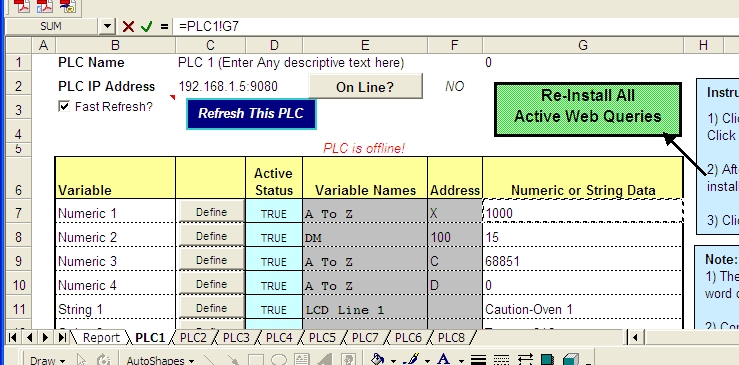
Task: Click the first Adobe PDF toolbar icon
Action: point(22,6)
